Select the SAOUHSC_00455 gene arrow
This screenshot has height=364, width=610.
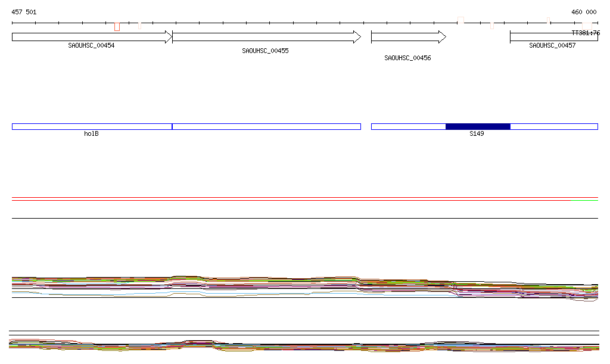266,37
